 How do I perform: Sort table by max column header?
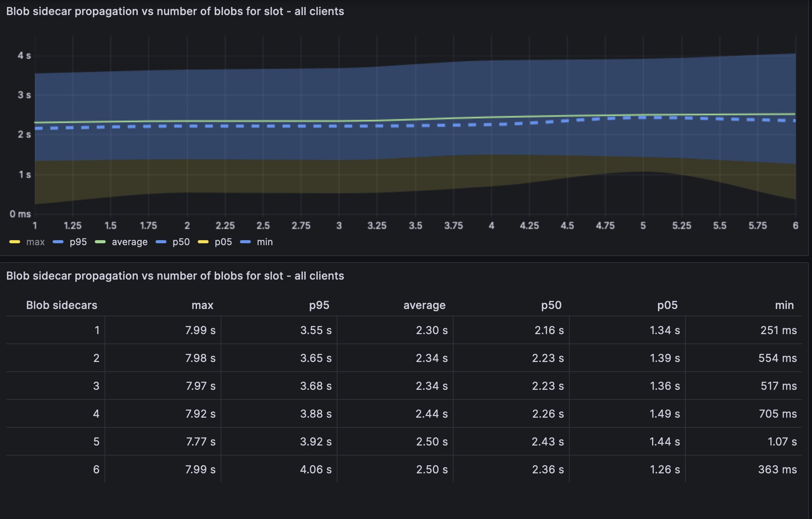(x=202, y=305)
